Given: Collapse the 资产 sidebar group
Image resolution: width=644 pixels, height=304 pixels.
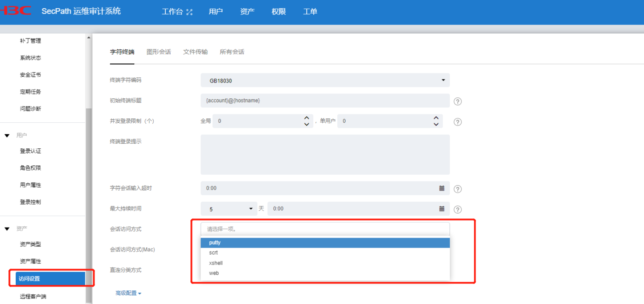Looking at the screenshot, I should (7, 229).
